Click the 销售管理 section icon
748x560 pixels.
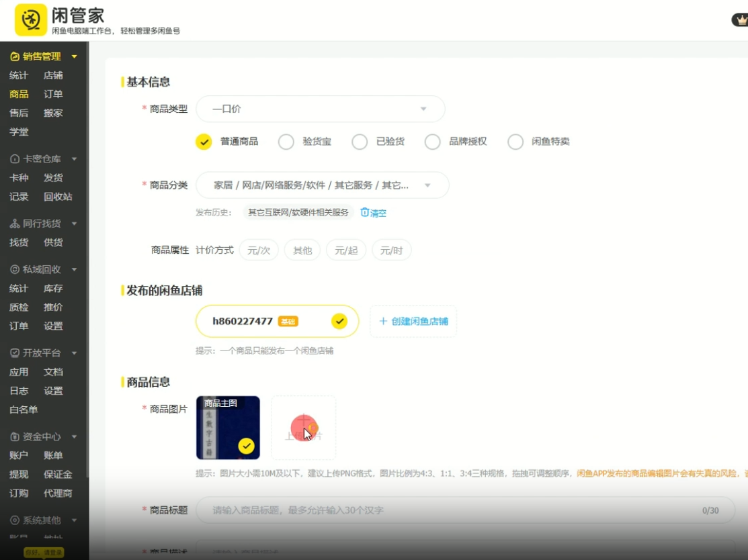tap(15, 56)
